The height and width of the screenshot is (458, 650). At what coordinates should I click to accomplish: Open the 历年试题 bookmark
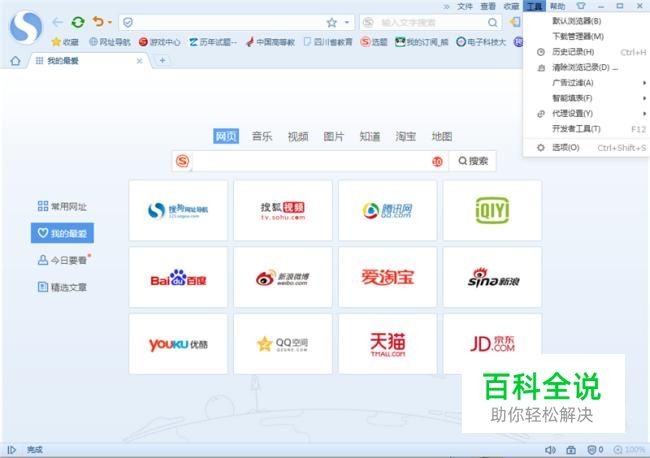click(x=213, y=42)
